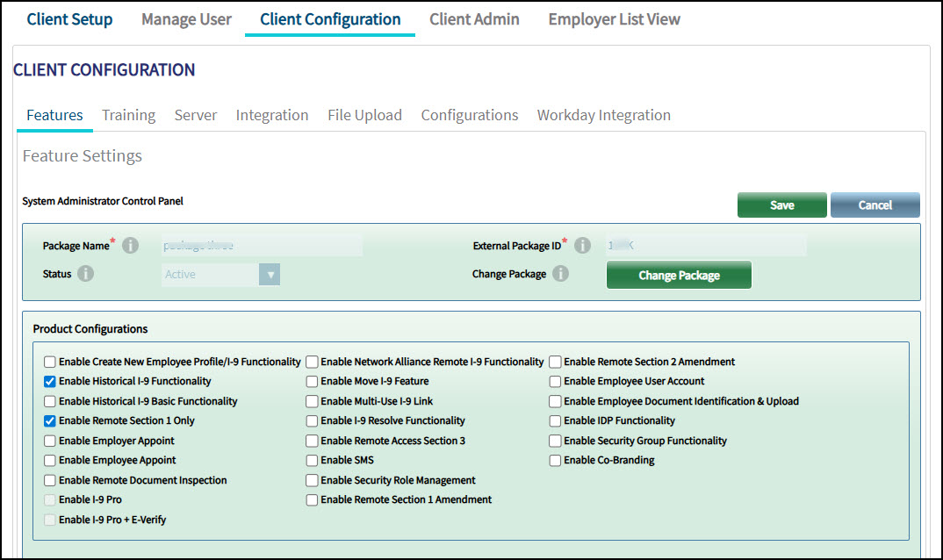The height and width of the screenshot is (560, 943).
Task: Click the External Package ID info icon
Action: 581,246
